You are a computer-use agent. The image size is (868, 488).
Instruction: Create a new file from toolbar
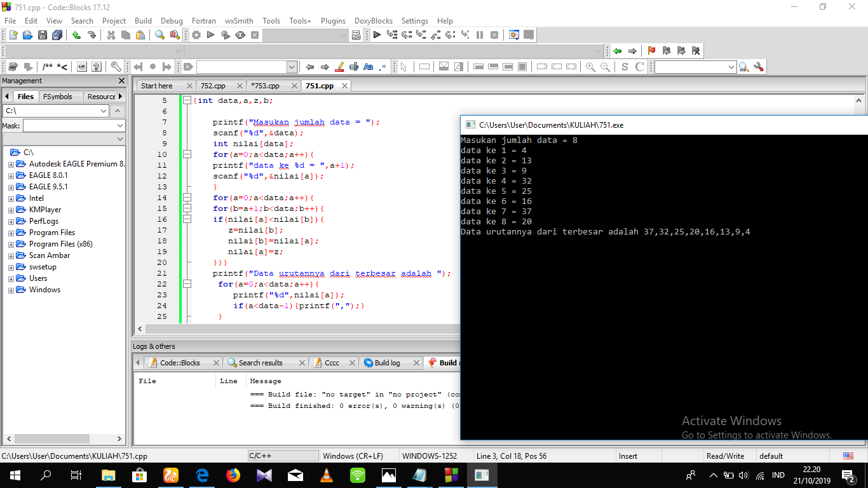coord(13,35)
